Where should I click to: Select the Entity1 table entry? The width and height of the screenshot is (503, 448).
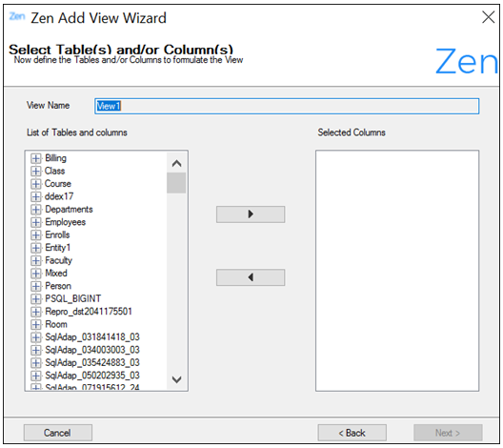[58, 248]
